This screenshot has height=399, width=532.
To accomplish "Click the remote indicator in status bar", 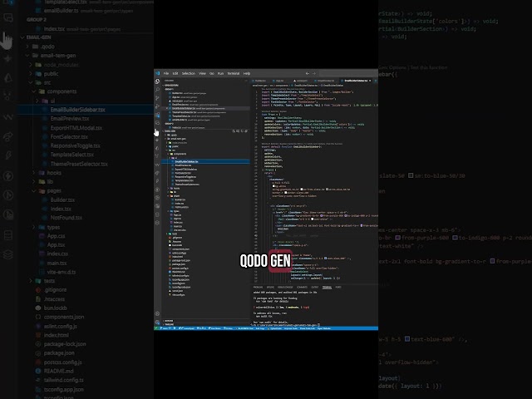I will [156, 328].
